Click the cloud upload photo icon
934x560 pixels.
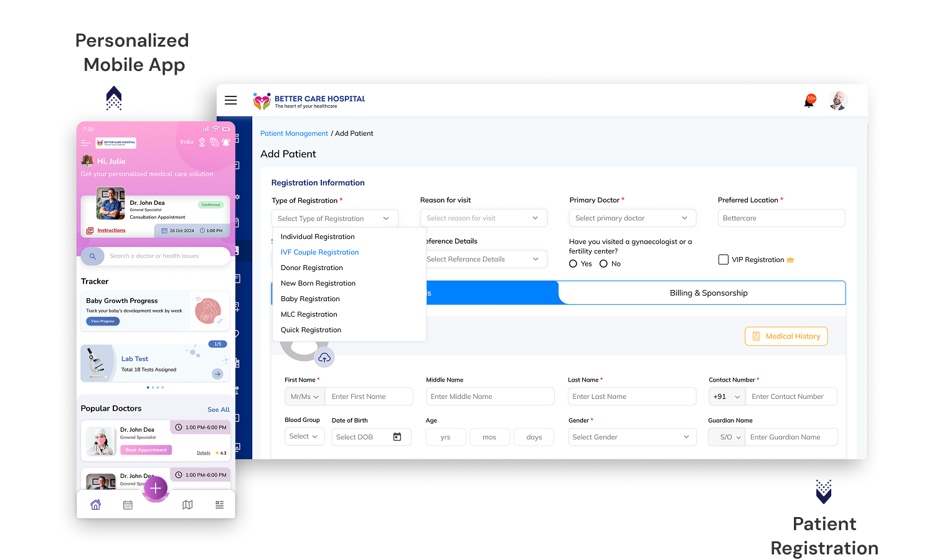(324, 358)
